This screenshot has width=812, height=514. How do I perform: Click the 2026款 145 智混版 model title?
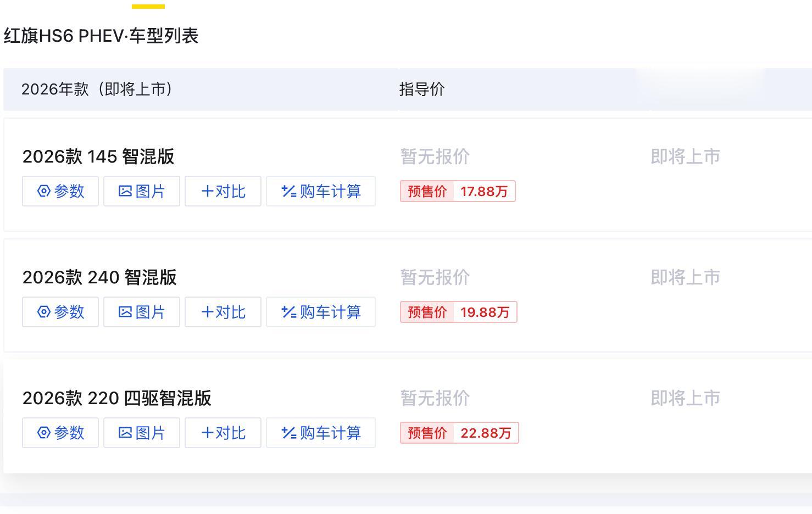98,157
